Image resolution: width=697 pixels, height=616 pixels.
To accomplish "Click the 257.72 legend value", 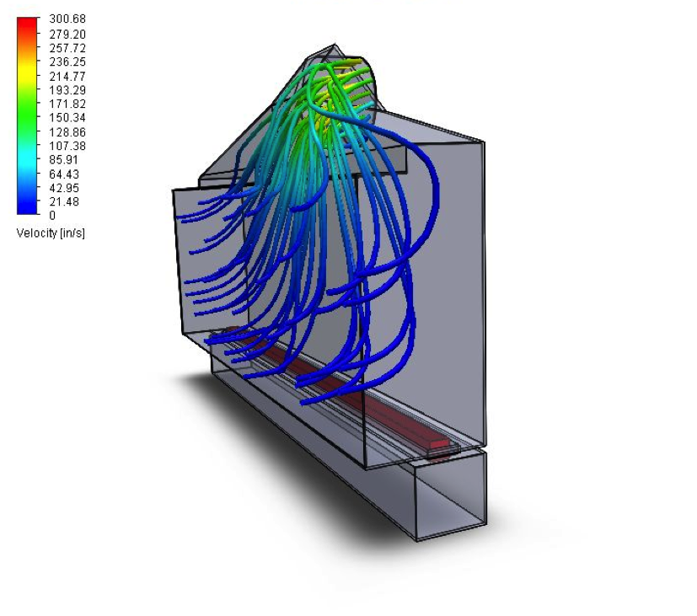I will (x=67, y=48).
